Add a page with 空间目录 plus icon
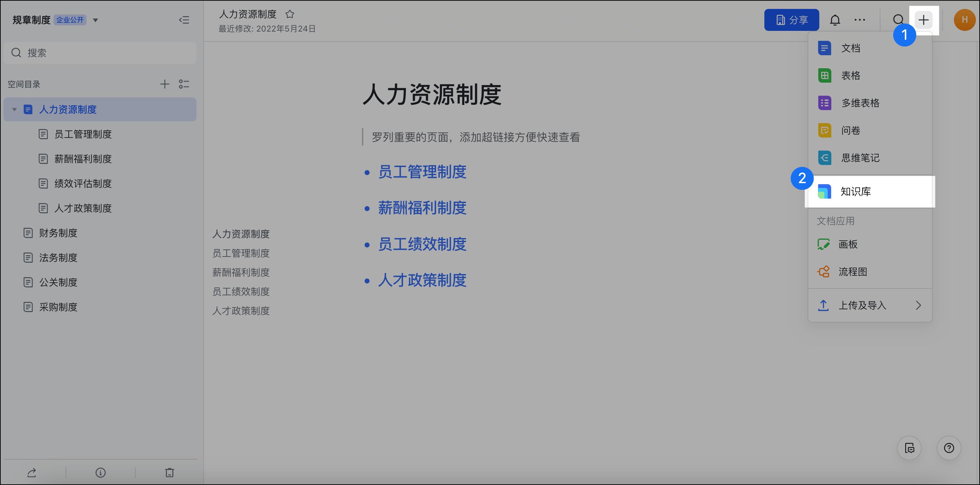Screen dimensions: 980x485 (x=164, y=84)
